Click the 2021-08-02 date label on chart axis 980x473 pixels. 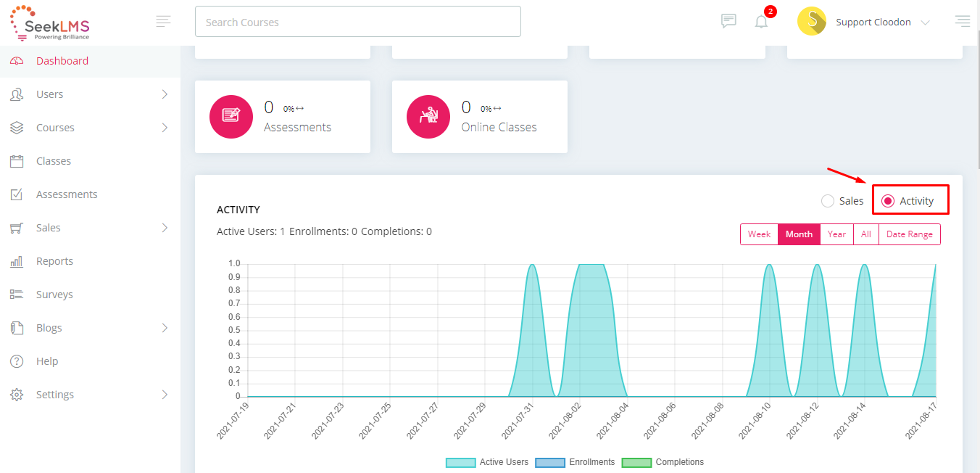point(565,421)
